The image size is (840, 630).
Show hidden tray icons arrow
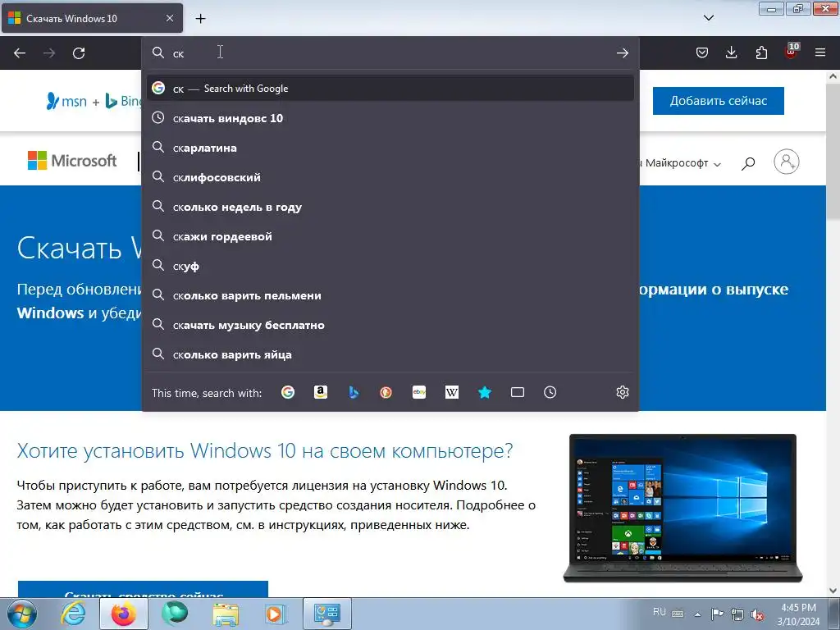(697, 614)
